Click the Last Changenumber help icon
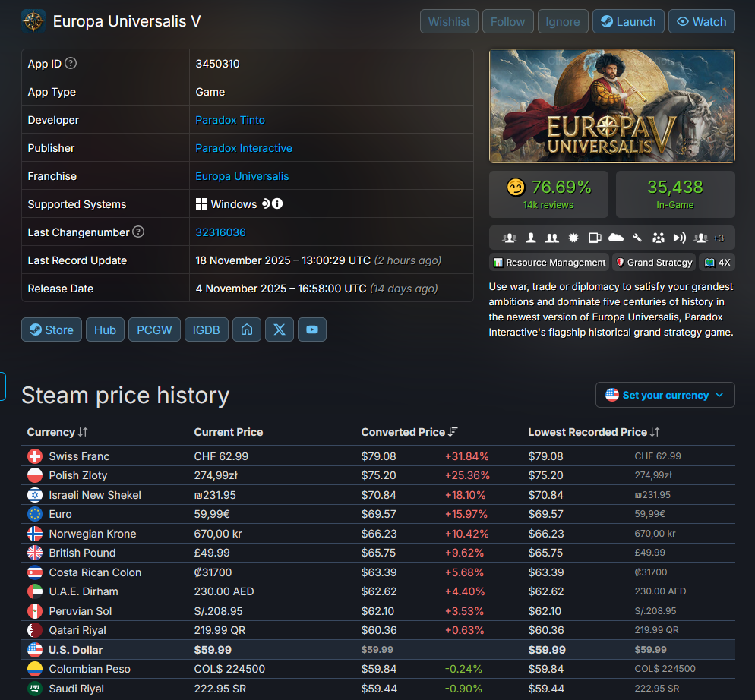Image resolution: width=755 pixels, height=700 pixels. coord(137,232)
